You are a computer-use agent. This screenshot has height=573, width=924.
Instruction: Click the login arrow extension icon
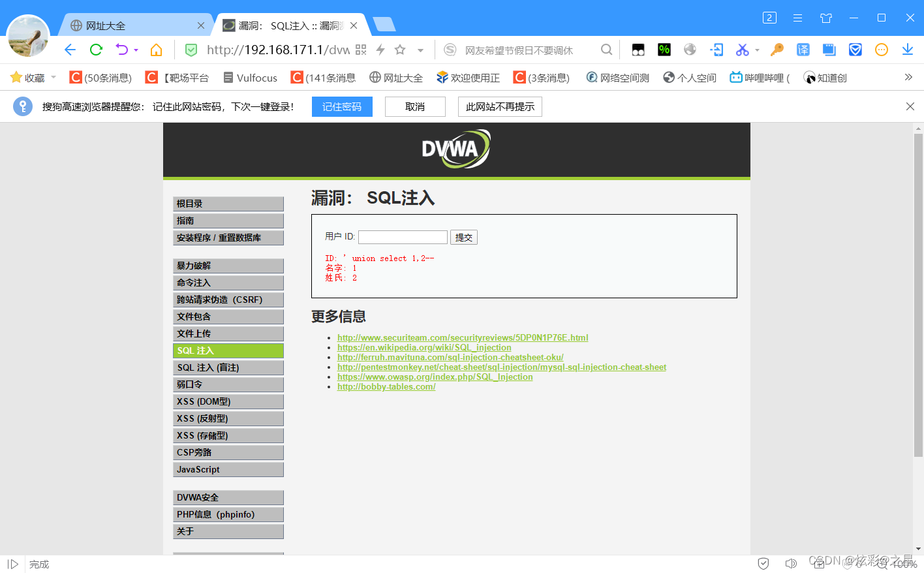[x=716, y=50]
